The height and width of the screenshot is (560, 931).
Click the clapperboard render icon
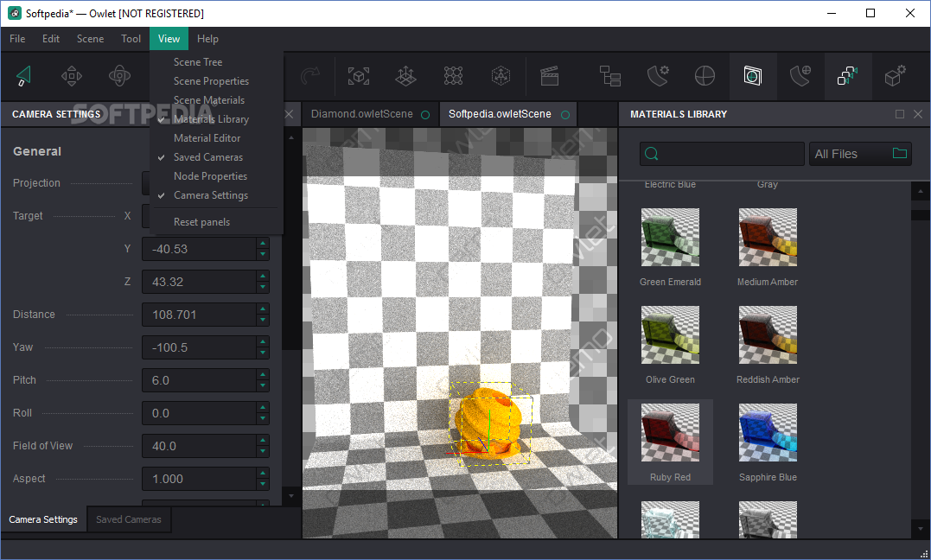coord(549,76)
